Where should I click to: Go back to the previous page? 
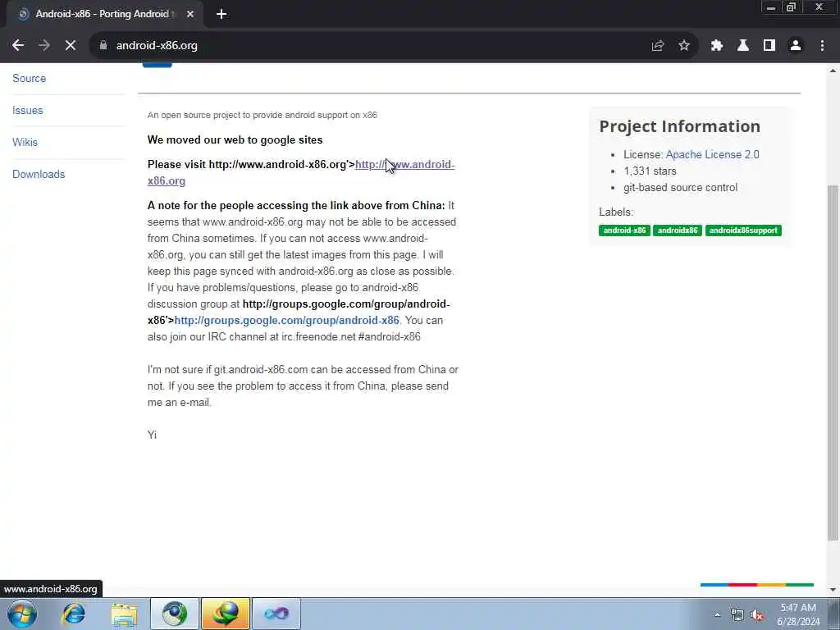18,46
